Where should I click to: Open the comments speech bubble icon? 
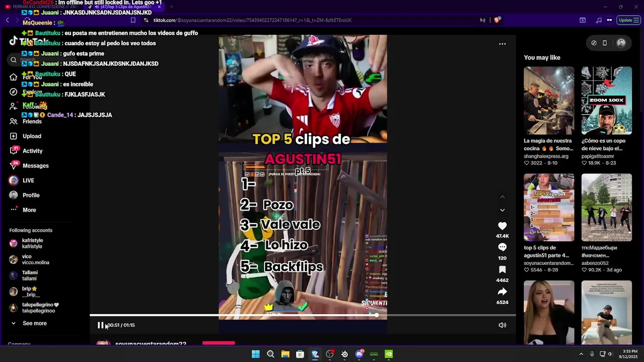point(502,247)
